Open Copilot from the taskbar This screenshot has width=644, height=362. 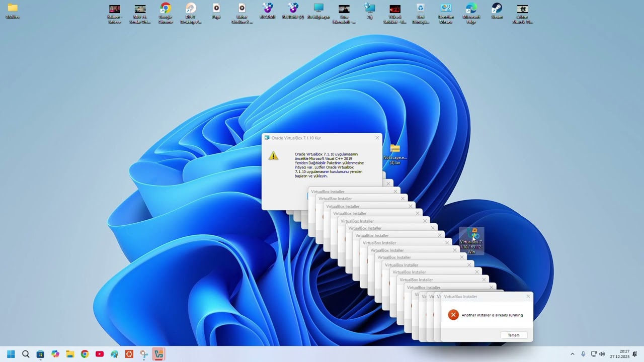click(x=55, y=354)
